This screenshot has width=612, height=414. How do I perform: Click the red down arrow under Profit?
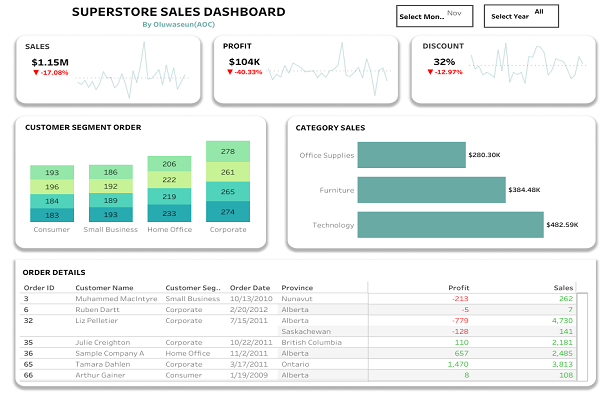(x=232, y=73)
